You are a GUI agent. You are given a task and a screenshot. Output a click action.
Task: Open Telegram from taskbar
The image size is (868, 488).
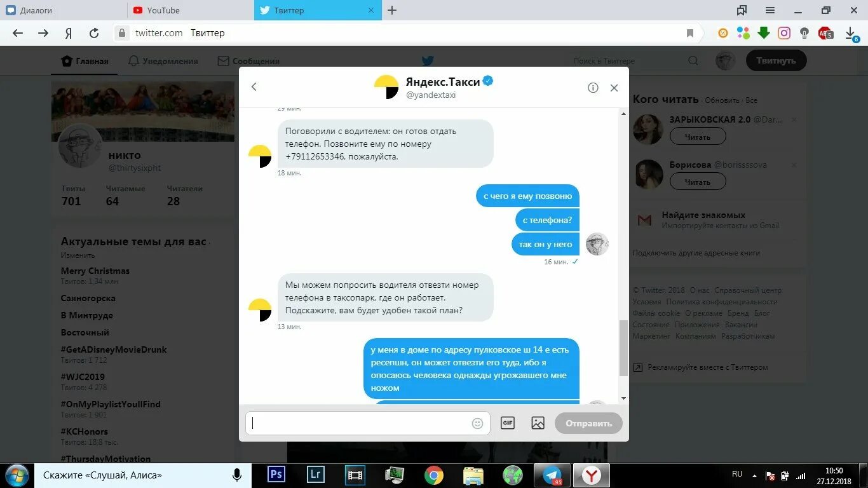552,475
